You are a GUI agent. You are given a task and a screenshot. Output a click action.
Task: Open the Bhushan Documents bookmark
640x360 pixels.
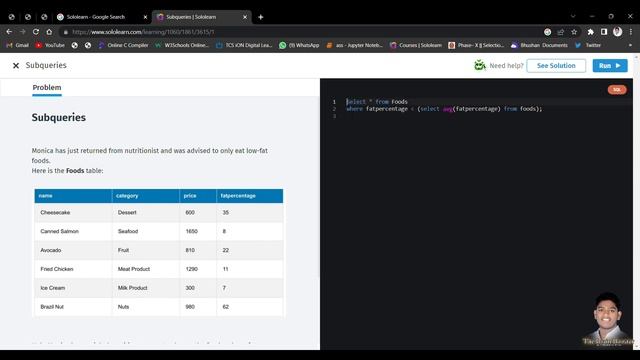[x=539, y=45]
